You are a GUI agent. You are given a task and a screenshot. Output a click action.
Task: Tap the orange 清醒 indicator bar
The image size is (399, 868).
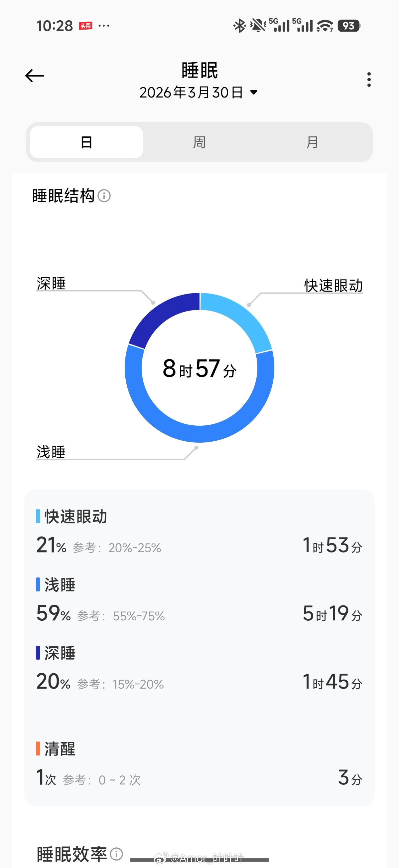[38, 749]
